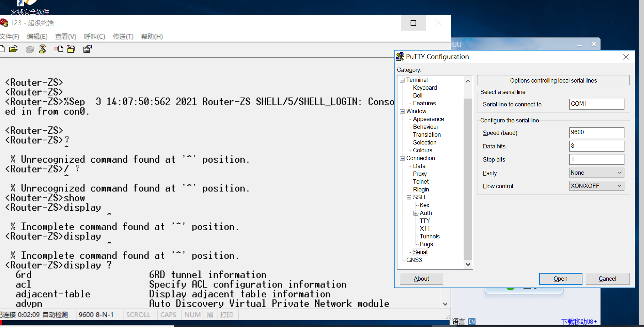Select Selection in the category tree
Viewport: 644px width, 327px height.
[x=424, y=143]
